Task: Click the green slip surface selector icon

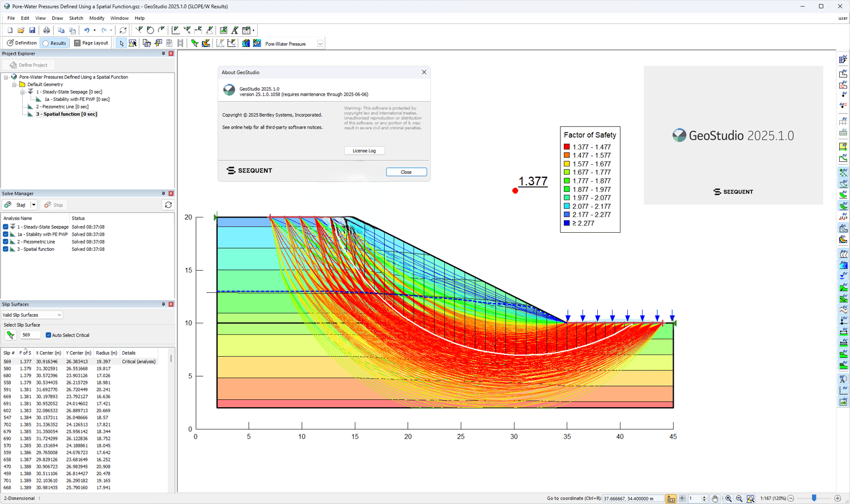Action: [10, 335]
